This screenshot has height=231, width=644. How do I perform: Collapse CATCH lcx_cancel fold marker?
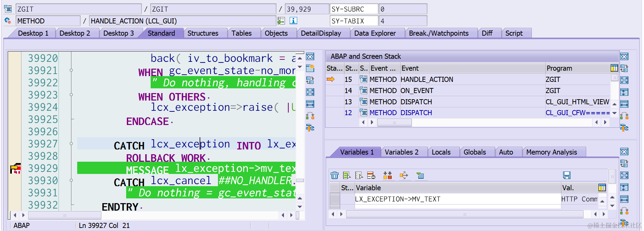(x=71, y=180)
